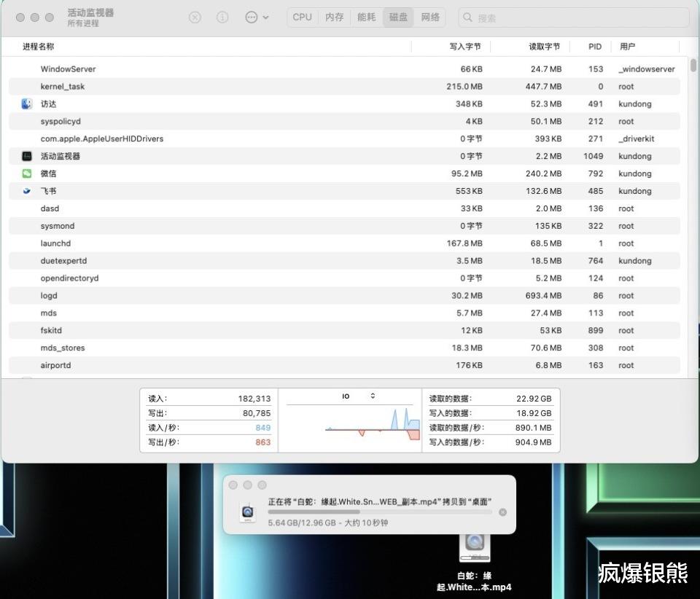Click the process info (i) toolbar icon
The image size is (700, 599).
(221, 17)
